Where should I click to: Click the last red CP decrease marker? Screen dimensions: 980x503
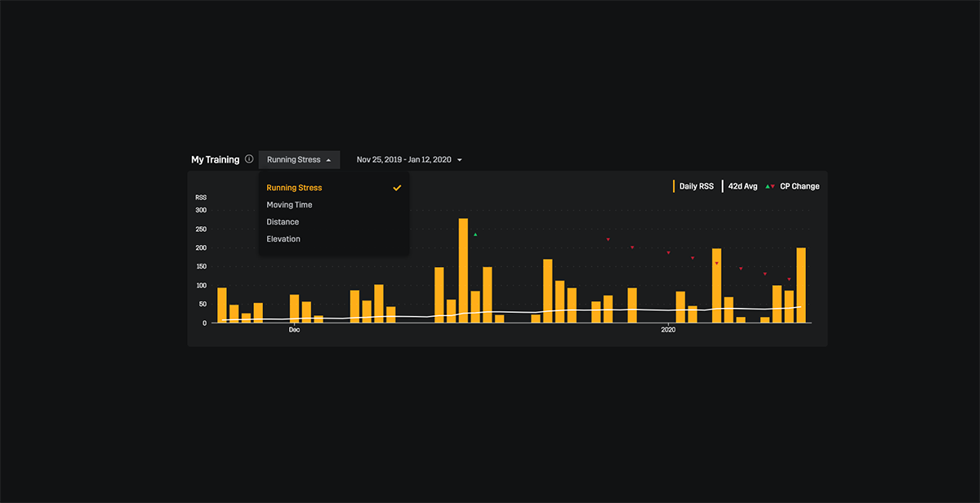789,279
